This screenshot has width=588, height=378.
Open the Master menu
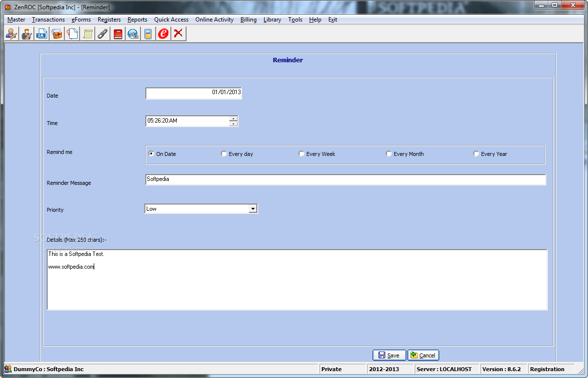[x=16, y=20]
